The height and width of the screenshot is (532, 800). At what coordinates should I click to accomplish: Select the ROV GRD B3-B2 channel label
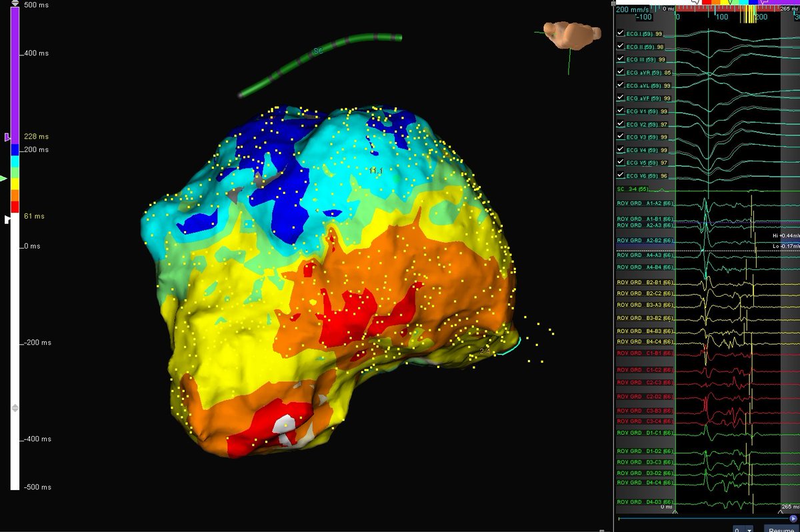point(645,318)
